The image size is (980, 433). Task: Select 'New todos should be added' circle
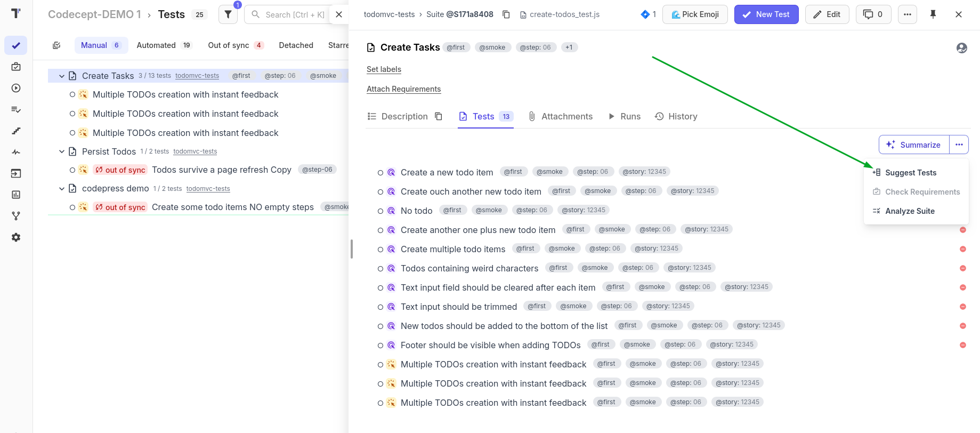pyautogui.click(x=380, y=326)
